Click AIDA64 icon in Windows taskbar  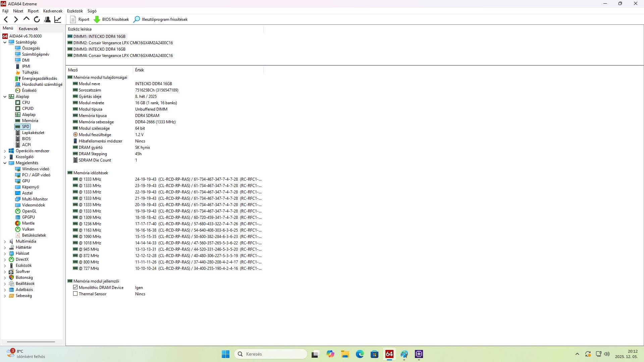[x=389, y=354]
